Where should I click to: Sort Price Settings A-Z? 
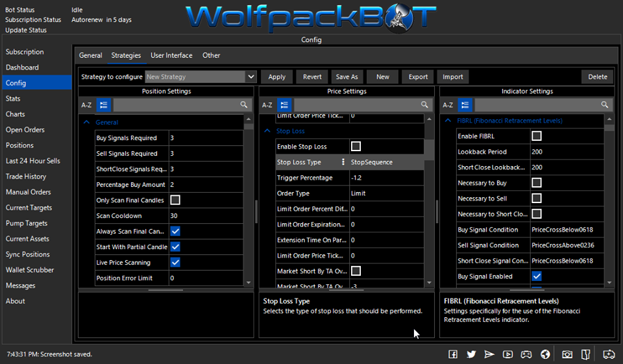267,105
